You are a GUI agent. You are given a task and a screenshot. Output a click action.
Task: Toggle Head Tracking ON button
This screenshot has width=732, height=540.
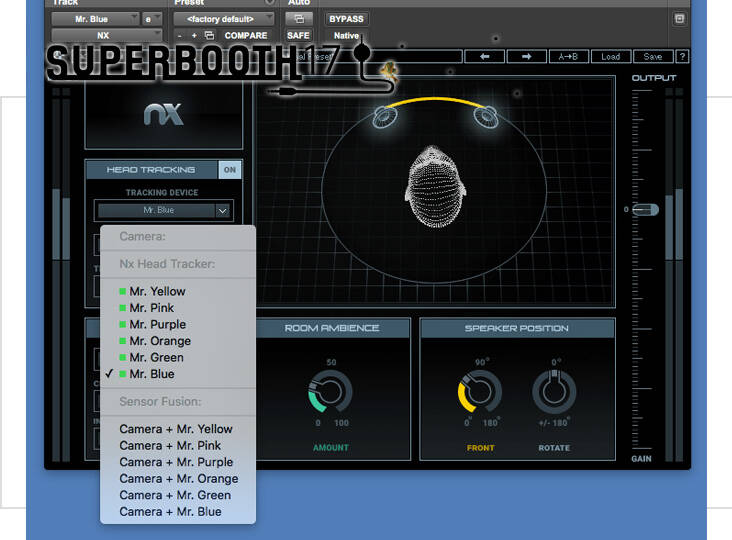[230, 170]
